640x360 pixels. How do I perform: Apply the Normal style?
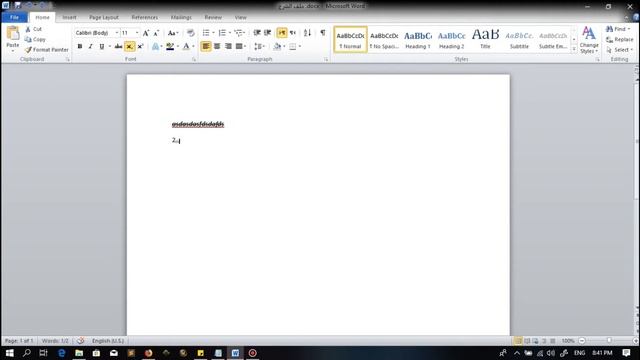click(x=350, y=40)
